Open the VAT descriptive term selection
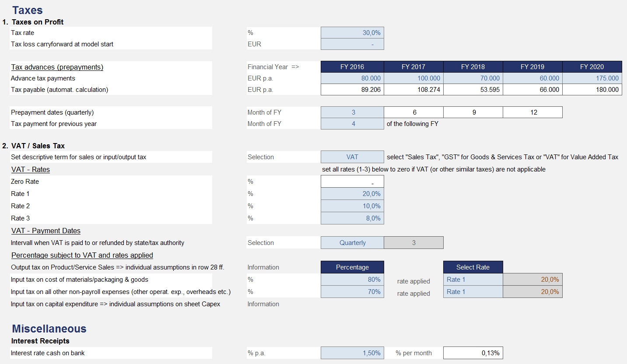The height and width of the screenshot is (364, 627). [x=352, y=157]
